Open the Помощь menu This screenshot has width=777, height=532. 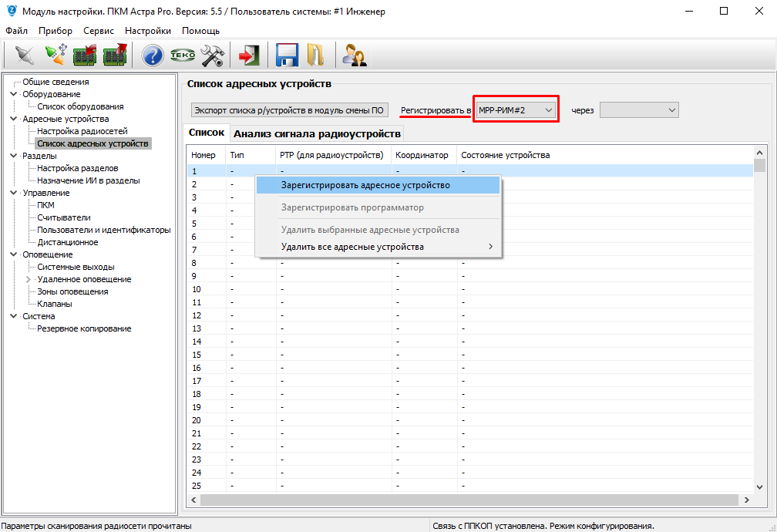200,31
